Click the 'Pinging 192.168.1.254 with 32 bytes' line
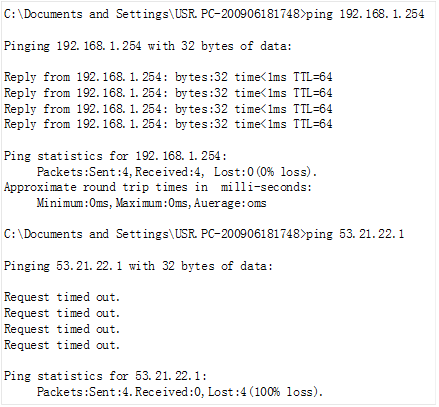The height and width of the screenshot is (407, 439). (x=148, y=46)
